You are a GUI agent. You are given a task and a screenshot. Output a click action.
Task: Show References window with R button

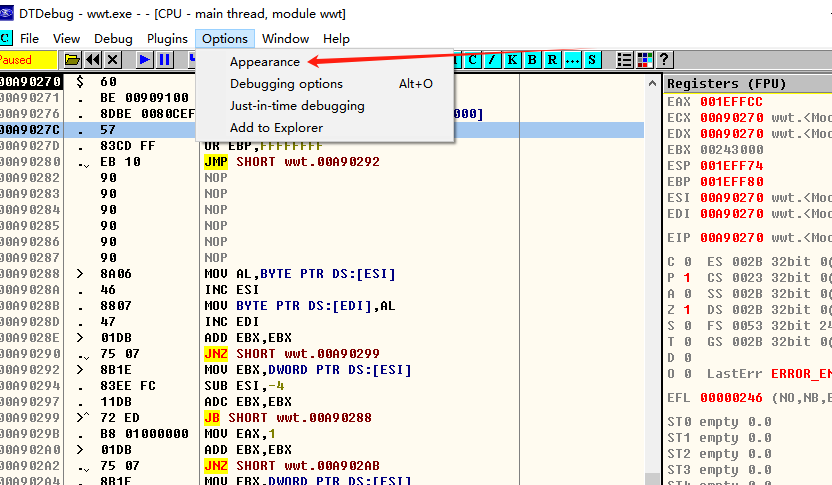click(x=552, y=60)
